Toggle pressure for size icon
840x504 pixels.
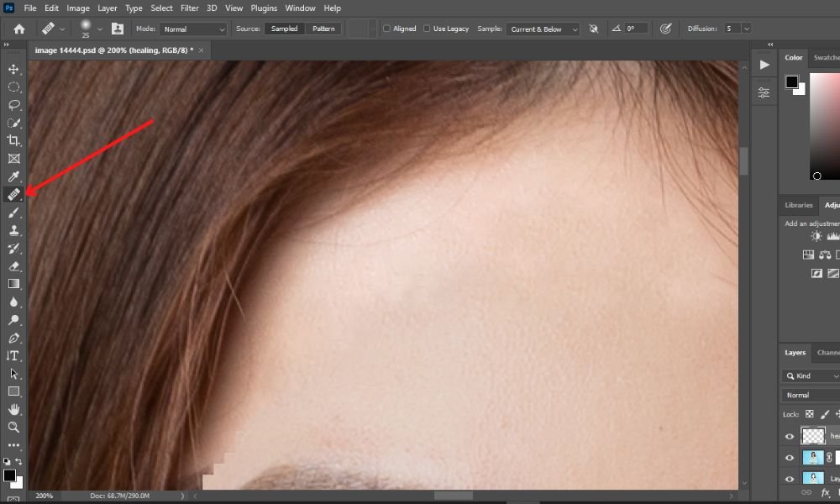665,29
